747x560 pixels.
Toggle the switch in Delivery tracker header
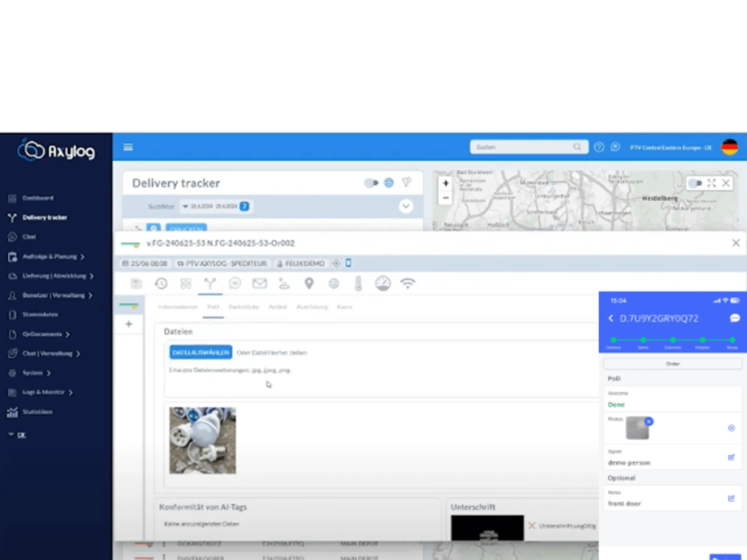[x=371, y=183]
